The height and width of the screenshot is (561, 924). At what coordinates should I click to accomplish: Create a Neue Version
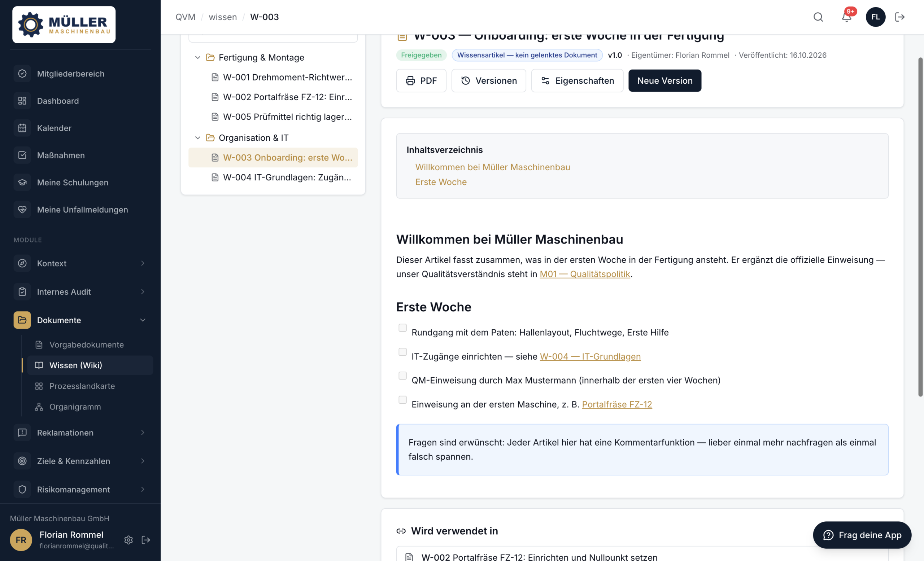pyautogui.click(x=664, y=80)
